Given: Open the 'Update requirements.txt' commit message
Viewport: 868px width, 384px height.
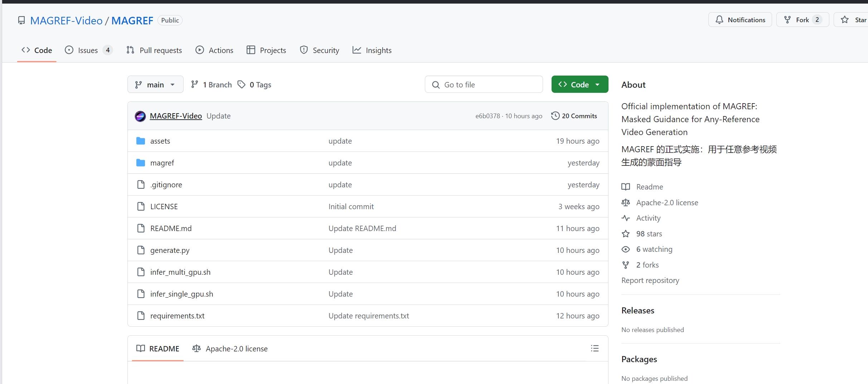Looking at the screenshot, I should tap(369, 316).
